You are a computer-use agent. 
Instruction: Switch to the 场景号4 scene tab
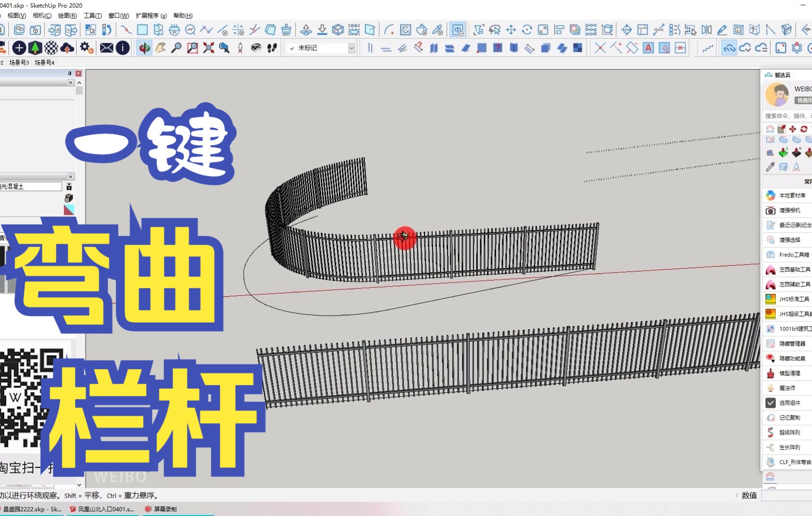tap(44, 62)
